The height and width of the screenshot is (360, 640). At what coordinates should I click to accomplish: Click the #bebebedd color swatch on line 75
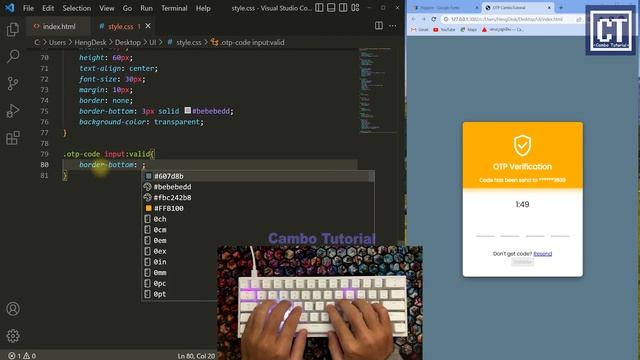[x=188, y=110]
